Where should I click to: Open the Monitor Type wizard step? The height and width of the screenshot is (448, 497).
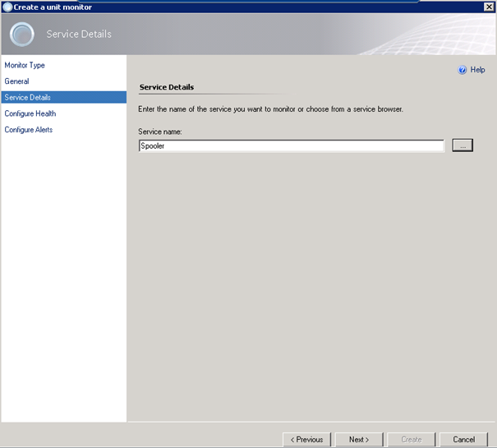coord(25,66)
